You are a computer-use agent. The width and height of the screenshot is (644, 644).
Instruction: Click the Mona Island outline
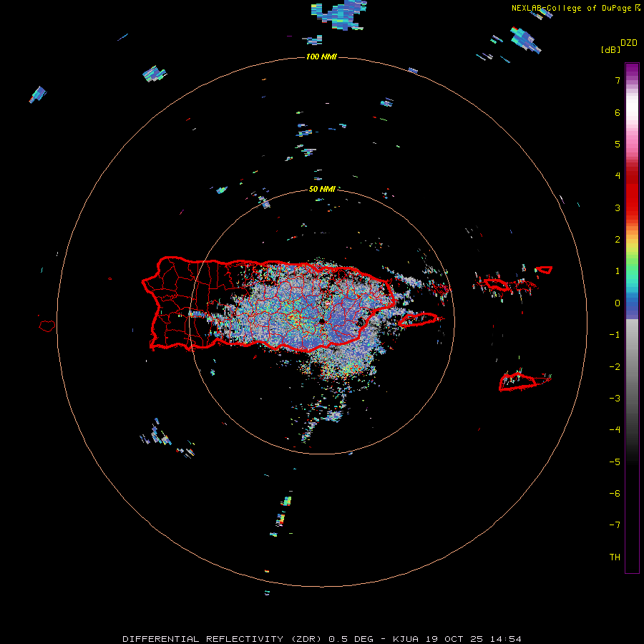[47, 326]
